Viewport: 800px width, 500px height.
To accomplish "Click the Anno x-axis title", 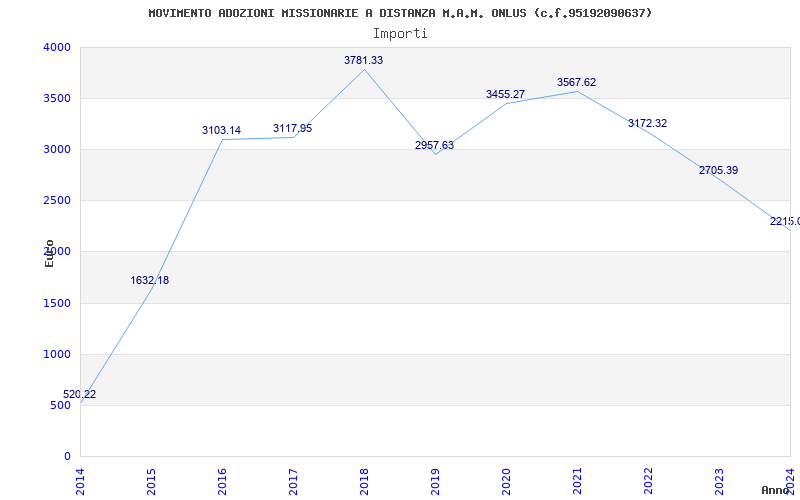I will [x=776, y=490].
